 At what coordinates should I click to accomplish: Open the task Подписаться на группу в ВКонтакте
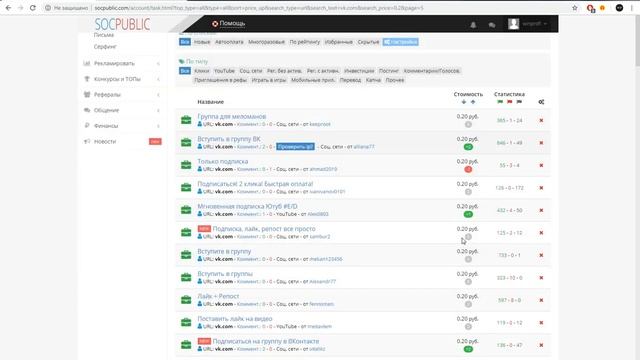click(x=266, y=341)
